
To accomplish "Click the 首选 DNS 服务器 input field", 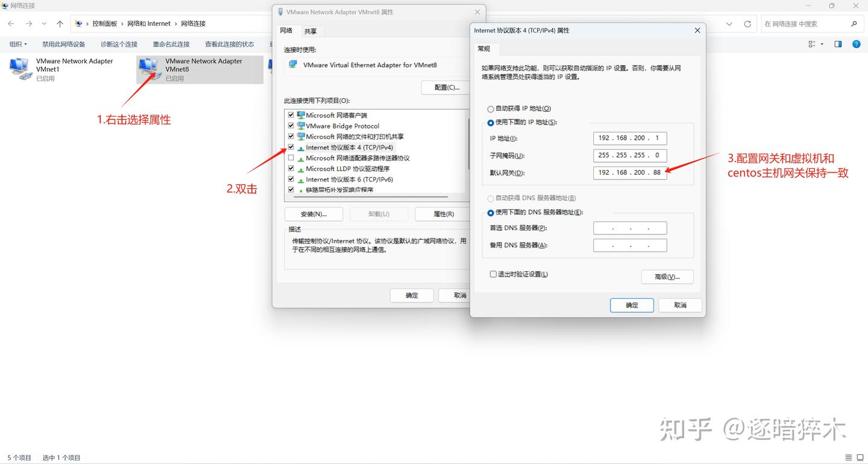I will tap(630, 228).
